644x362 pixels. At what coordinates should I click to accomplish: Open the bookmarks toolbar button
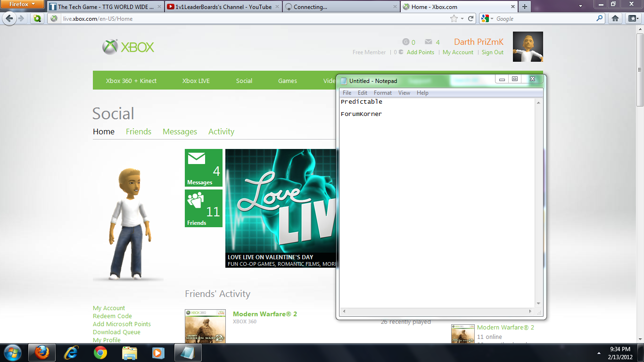point(632,19)
